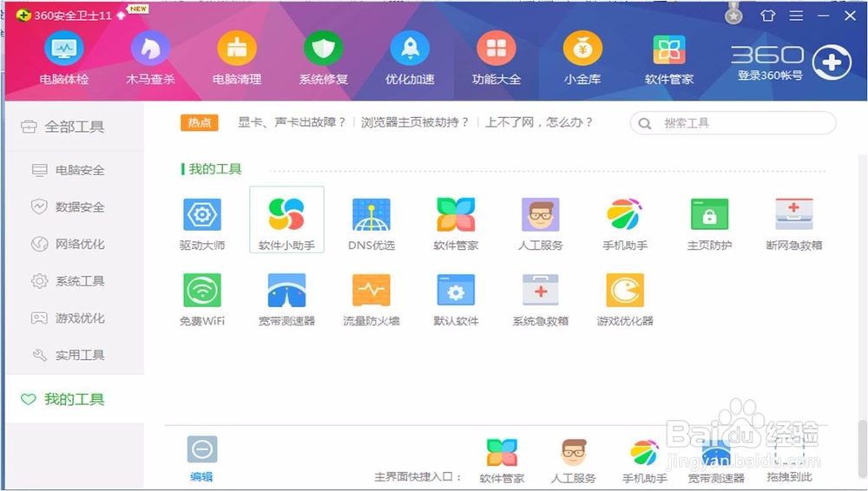Image resolution: width=868 pixels, height=491 pixels.
Task: Launch 软件管家 in My Tools grid
Action: click(x=456, y=224)
